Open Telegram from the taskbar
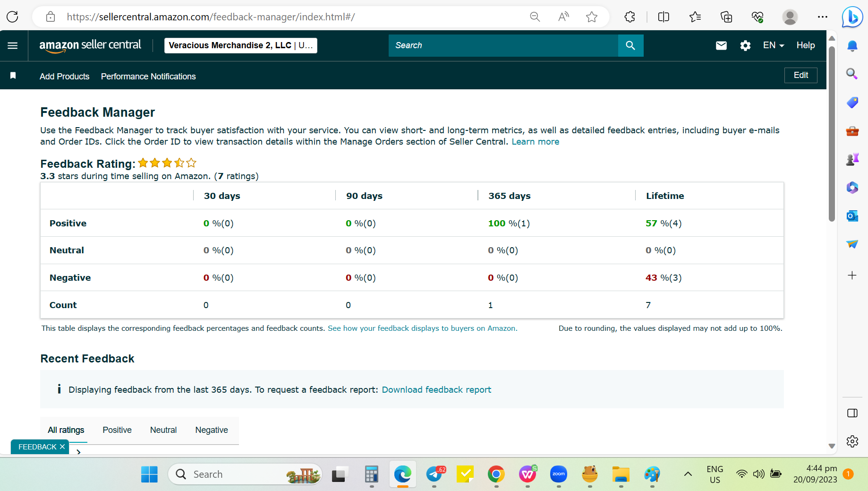This screenshot has width=868, height=491. tap(434, 474)
